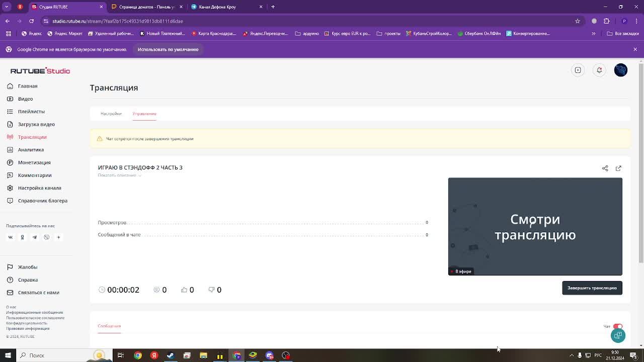644x362 pixels.
Task: Open Конфиденциальность footer link
Action: pyautogui.click(x=27, y=323)
